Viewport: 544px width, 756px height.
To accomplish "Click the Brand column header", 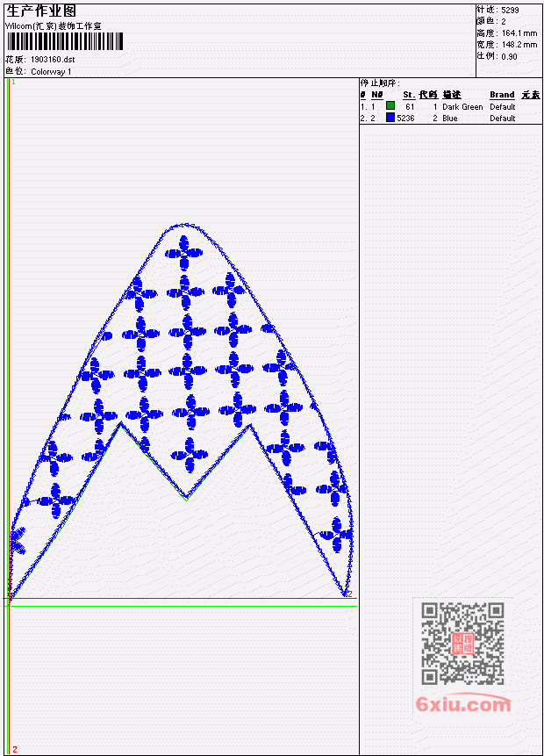I will click(502, 95).
